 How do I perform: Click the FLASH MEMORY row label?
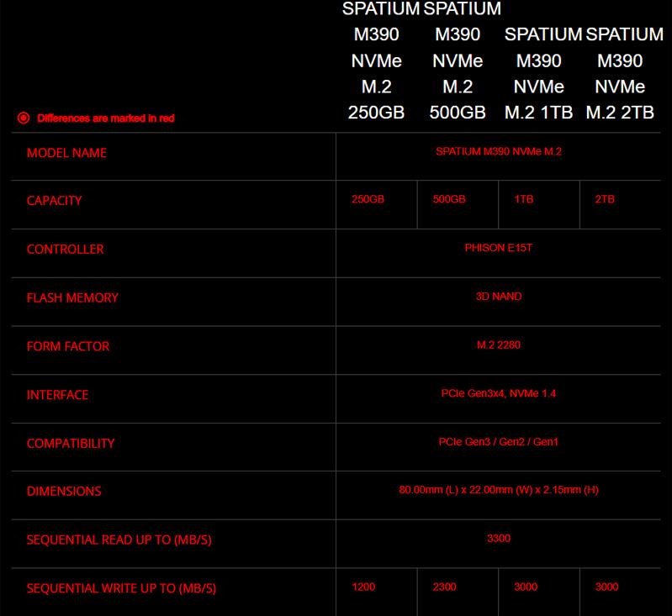click(x=72, y=297)
